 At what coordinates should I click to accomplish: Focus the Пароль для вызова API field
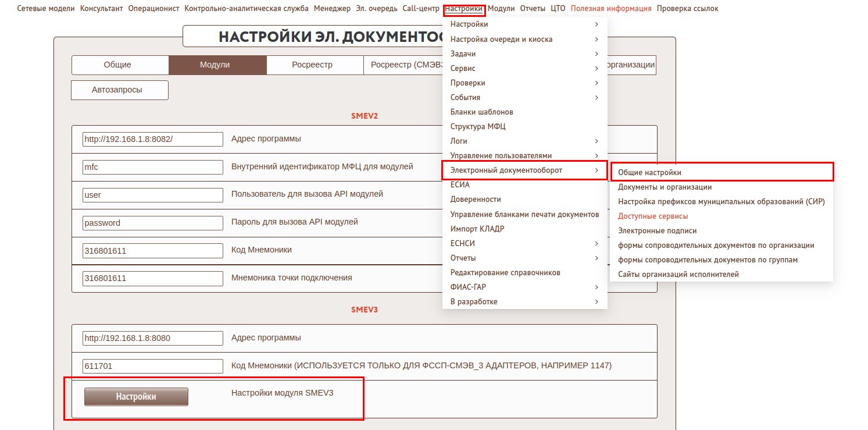click(153, 223)
